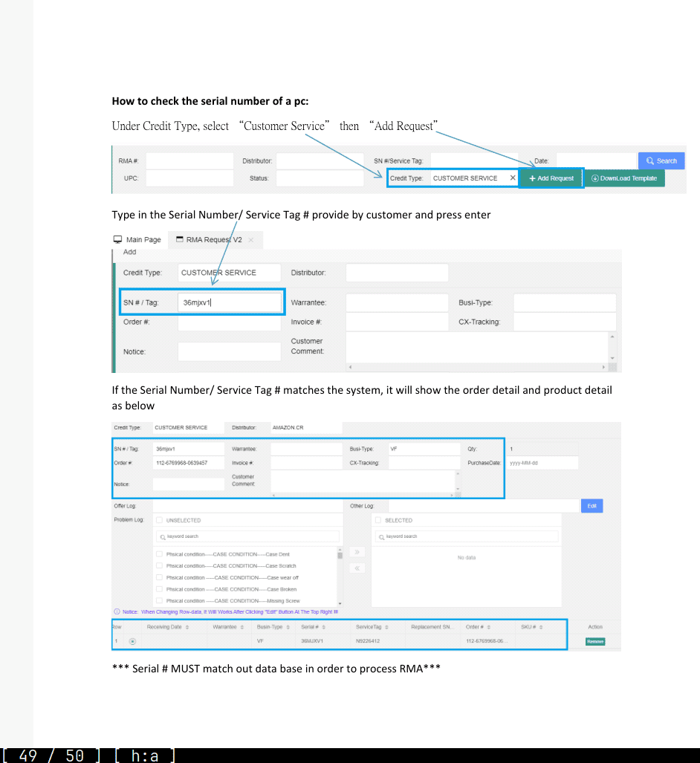Click the right arrow of Add form horizontal scrollbar

click(x=603, y=368)
